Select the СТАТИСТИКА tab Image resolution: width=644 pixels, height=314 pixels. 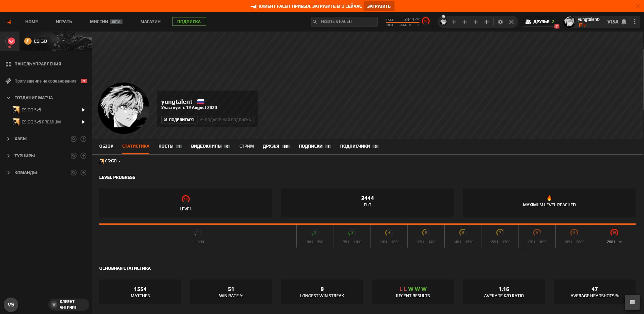tap(136, 146)
